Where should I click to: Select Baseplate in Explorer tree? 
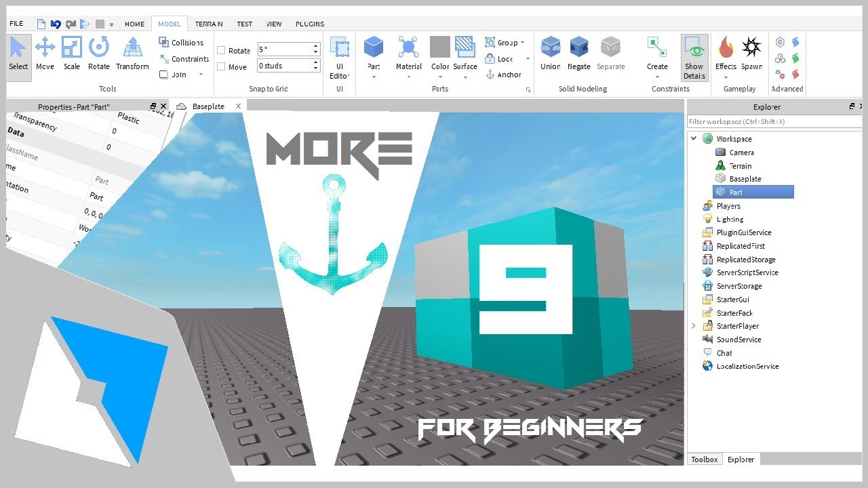pos(745,179)
